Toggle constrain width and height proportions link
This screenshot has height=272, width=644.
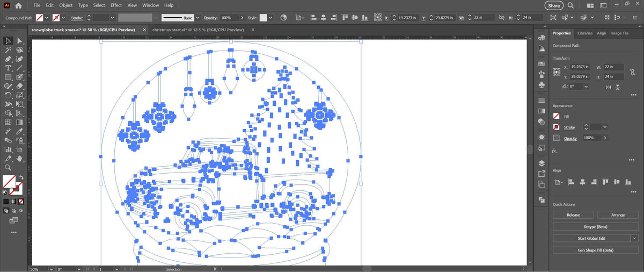click(x=632, y=71)
